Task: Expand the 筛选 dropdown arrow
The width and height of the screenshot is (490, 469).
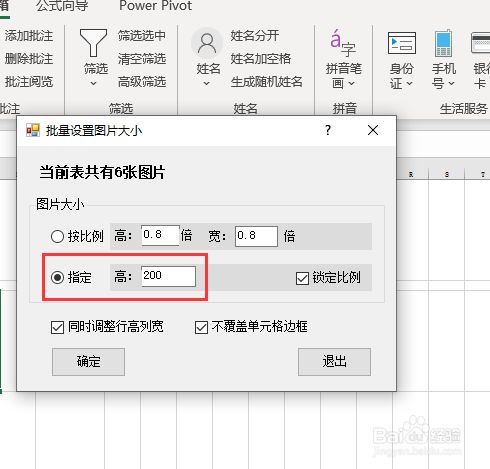Action: click(93, 83)
